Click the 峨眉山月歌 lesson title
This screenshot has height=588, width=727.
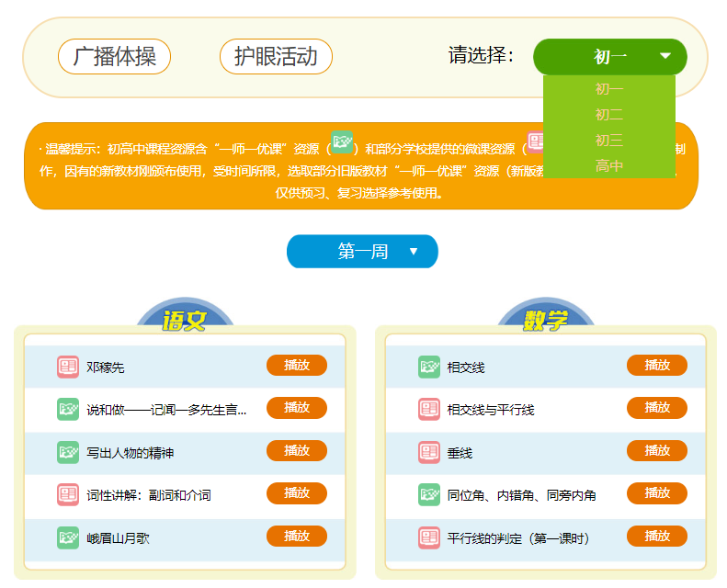point(118,538)
